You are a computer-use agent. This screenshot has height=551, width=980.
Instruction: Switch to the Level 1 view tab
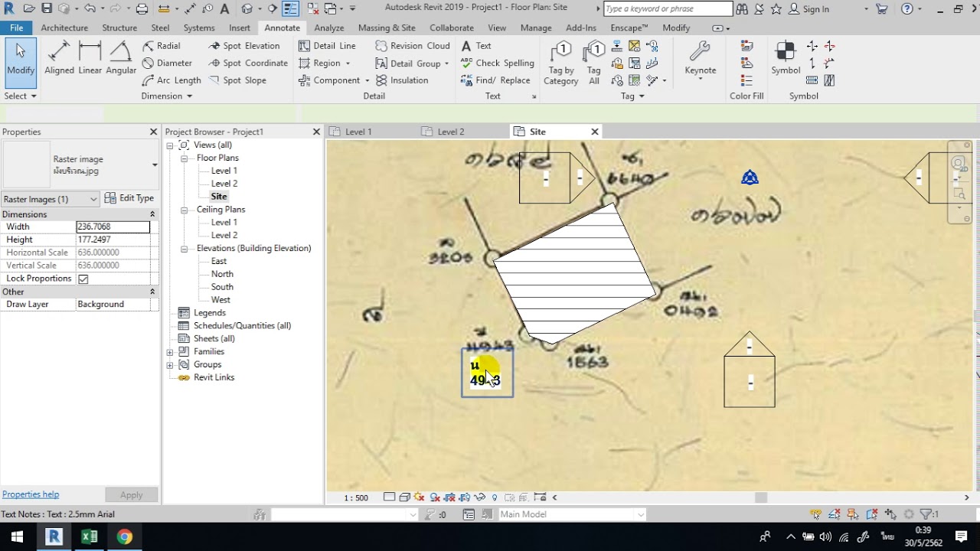(x=358, y=132)
